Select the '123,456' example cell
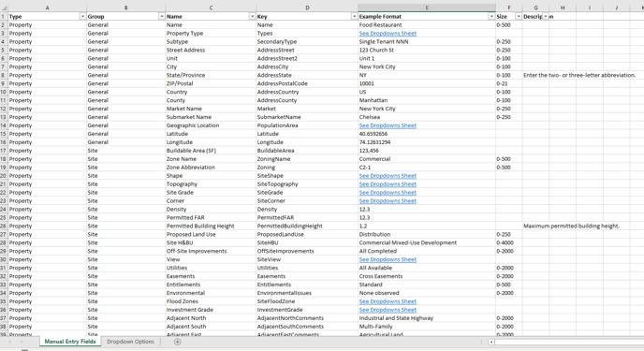Image resolution: width=644 pixels, height=351 pixels. (427, 151)
